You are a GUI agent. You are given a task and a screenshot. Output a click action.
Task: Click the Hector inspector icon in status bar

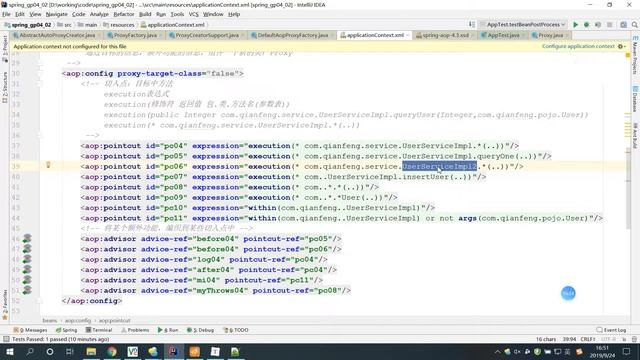click(634, 339)
